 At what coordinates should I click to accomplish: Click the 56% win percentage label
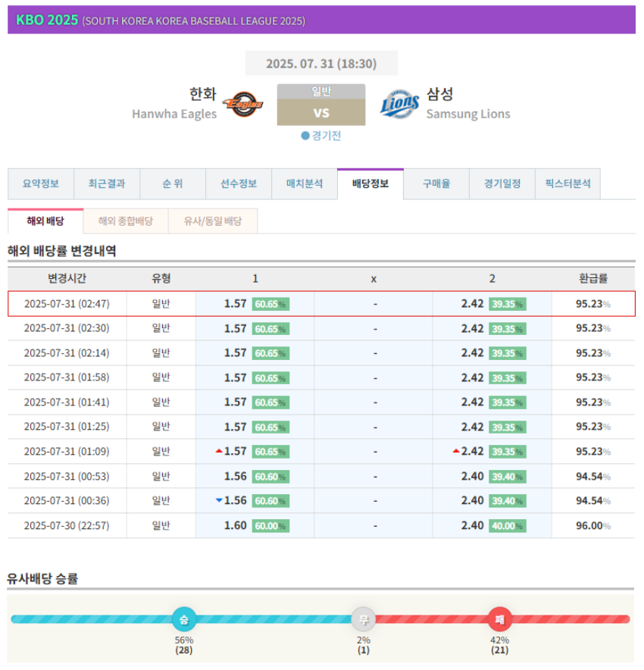(184, 640)
